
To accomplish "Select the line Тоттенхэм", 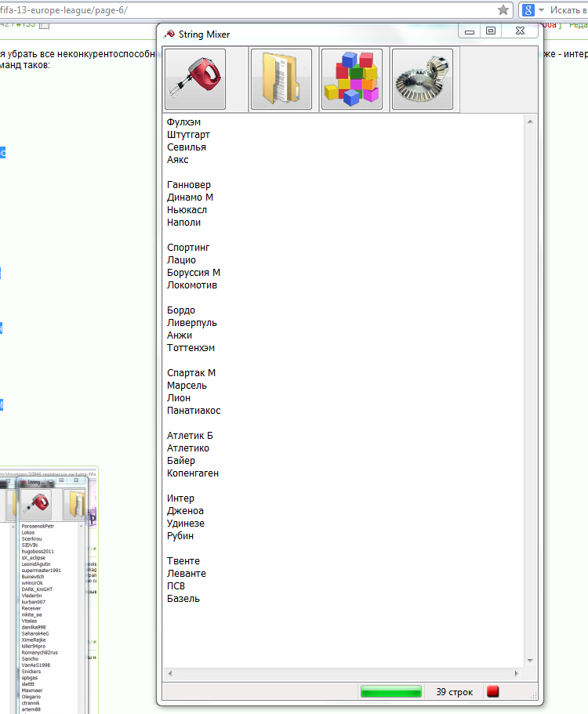I will (x=191, y=348).
